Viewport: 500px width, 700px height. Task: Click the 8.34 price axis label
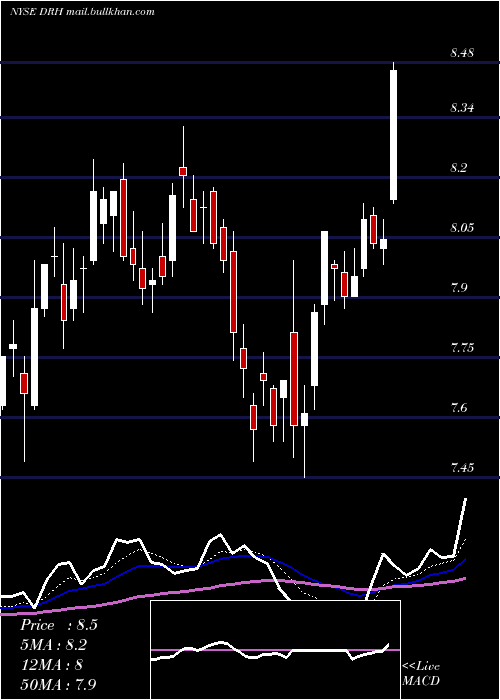click(462, 108)
